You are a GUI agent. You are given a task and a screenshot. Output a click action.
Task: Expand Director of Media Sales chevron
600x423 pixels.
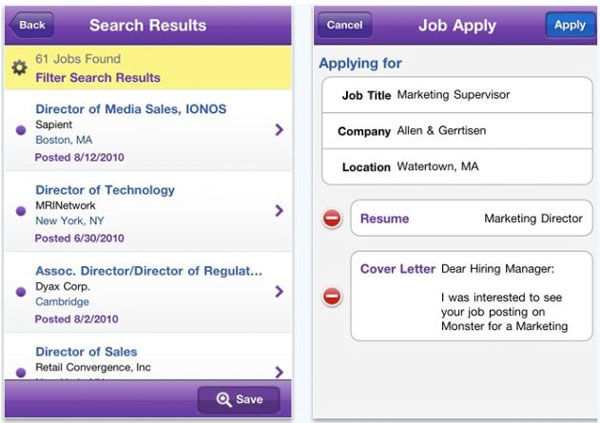(279, 129)
